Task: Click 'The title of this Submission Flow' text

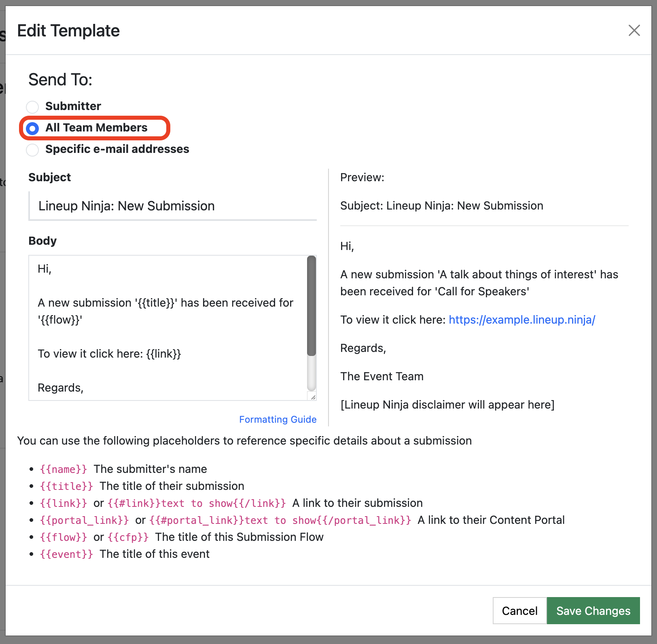Action: 239,537
